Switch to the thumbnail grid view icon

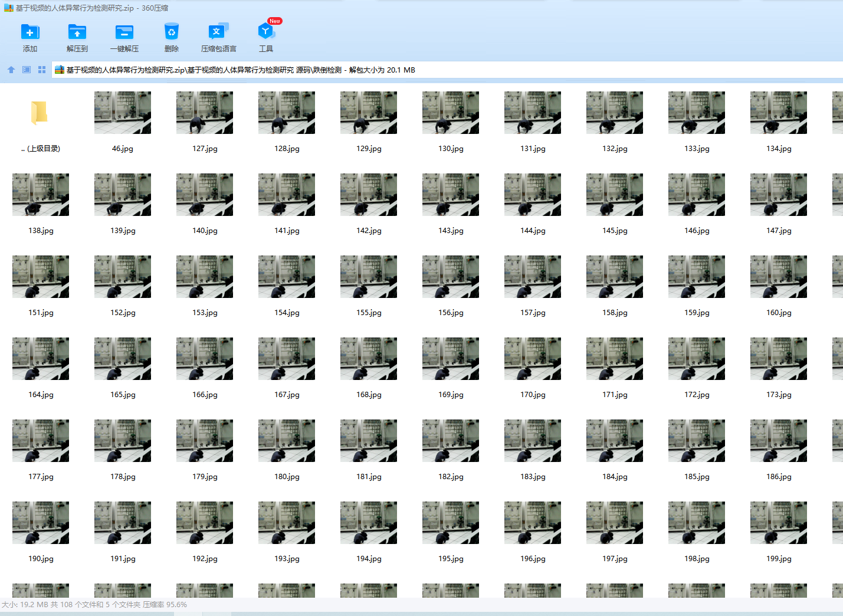(42, 70)
